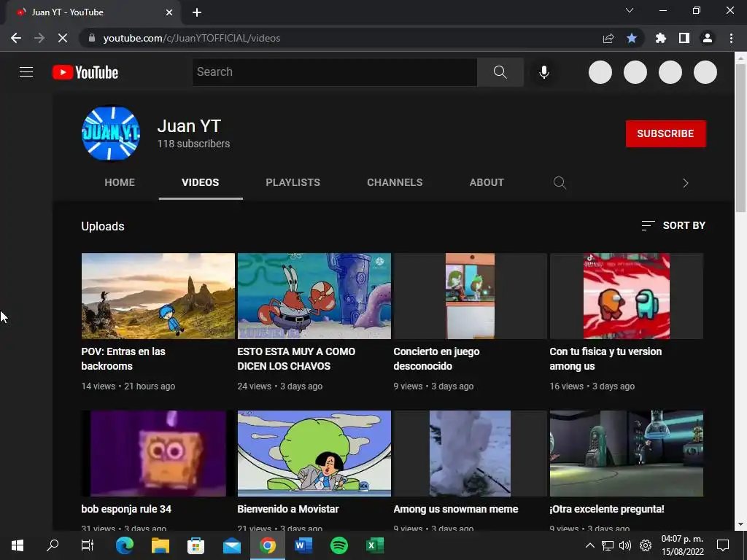The width and height of the screenshot is (747, 560).
Task: Open the Mr. Krabs video thumbnail
Action: (314, 296)
